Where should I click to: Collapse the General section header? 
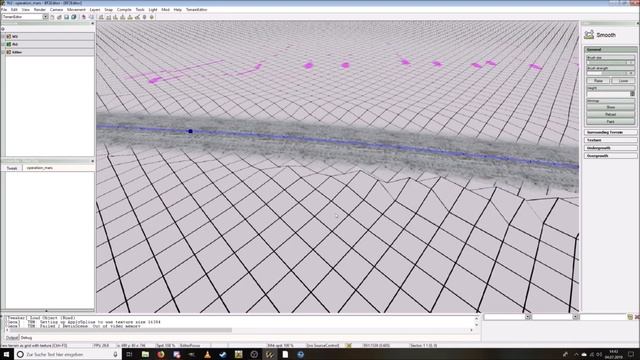click(x=610, y=49)
